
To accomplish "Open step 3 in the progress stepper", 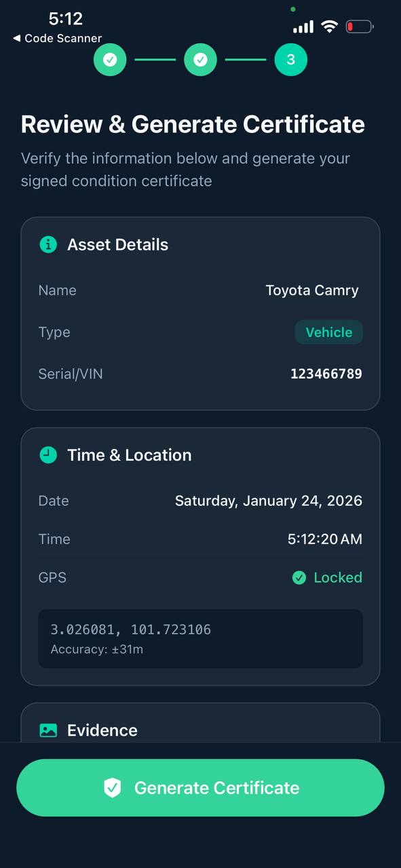I will coord(290,60).
